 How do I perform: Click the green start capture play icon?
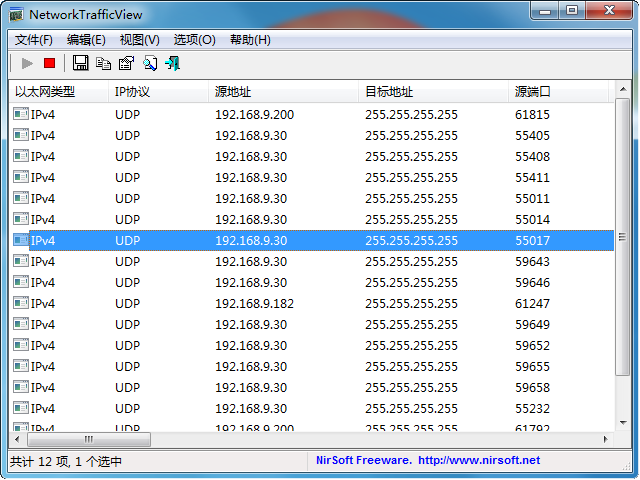(x=27, y=63)
